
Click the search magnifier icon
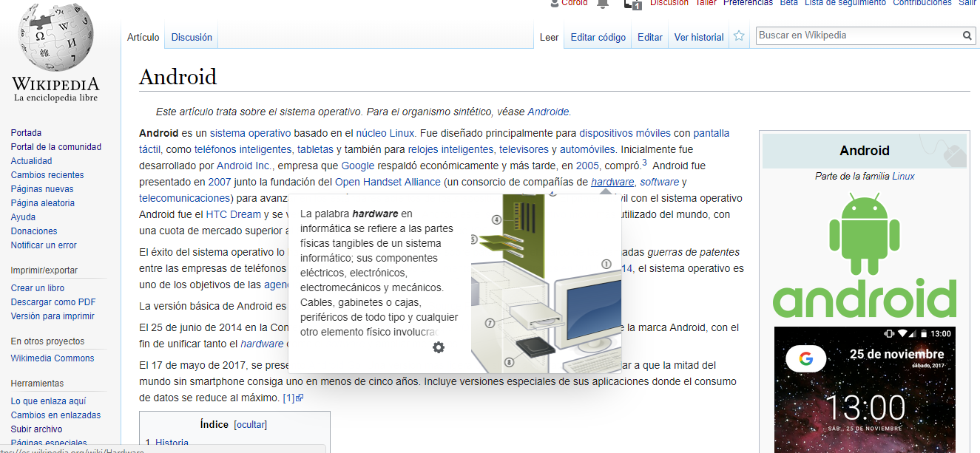(x=967, y=35)
